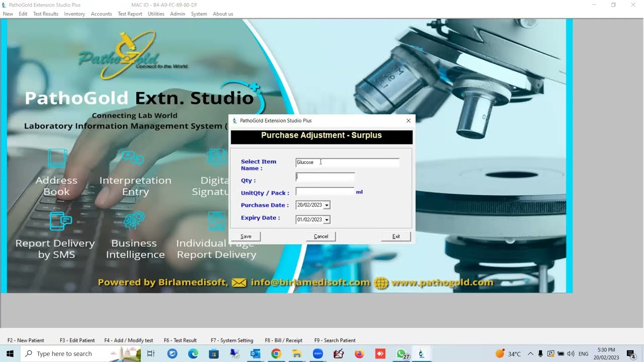This screenshot has width=644, height=362.
Task: Open Microsoft Store from the taskbar
Action: click(x=214, y=353)
